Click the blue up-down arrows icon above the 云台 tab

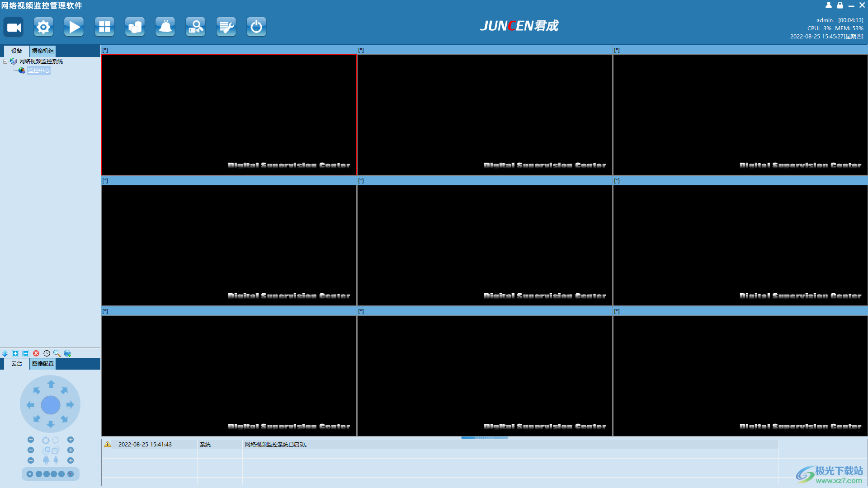pos(5,353)
